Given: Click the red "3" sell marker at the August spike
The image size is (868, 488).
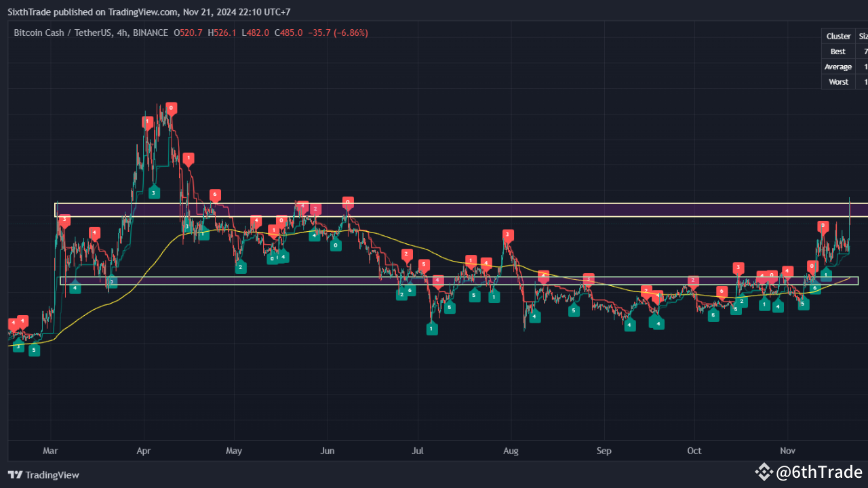Looking at the screenshot, I should (x=507, y=235).
